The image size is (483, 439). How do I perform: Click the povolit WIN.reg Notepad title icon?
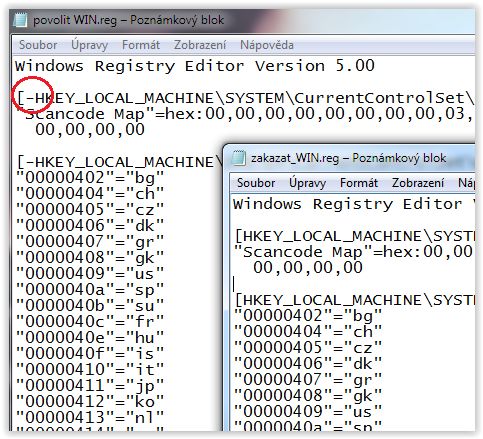(20, 20)
